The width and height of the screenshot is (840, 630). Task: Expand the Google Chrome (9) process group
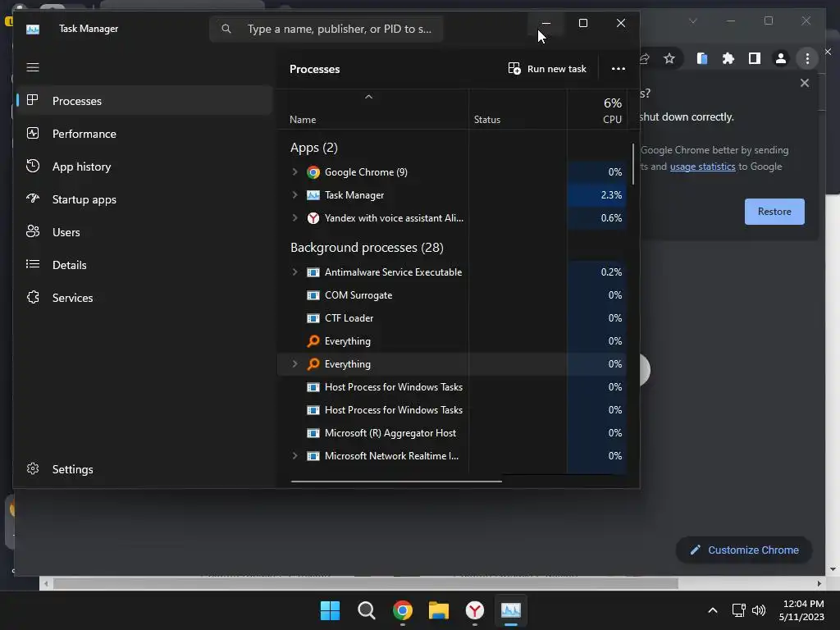tap(294, 172)
